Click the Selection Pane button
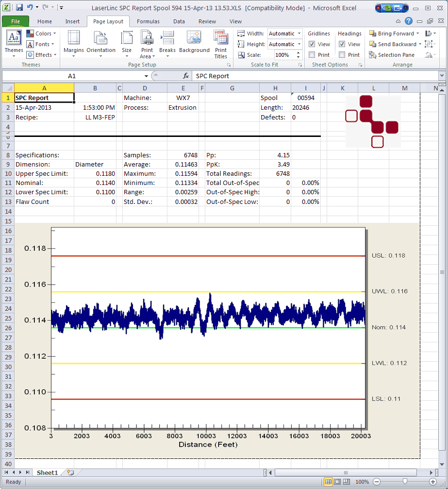The height and width of the screenshot is (489, 448). tap(392, 55)
